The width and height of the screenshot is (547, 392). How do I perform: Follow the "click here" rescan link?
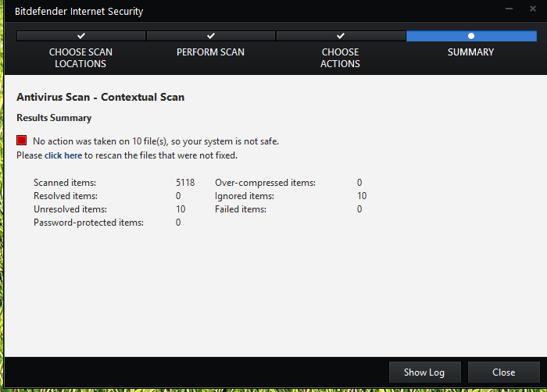pos(63,155)
